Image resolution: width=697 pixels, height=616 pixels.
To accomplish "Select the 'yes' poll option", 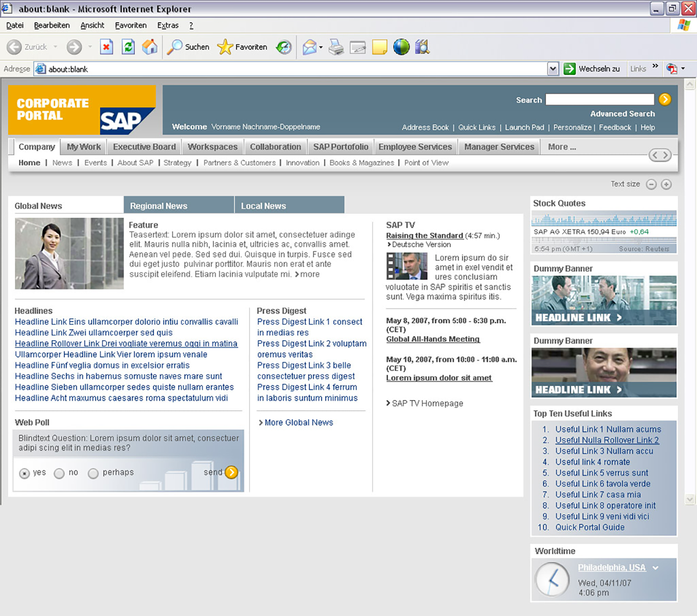I will [x=24, y=473].
